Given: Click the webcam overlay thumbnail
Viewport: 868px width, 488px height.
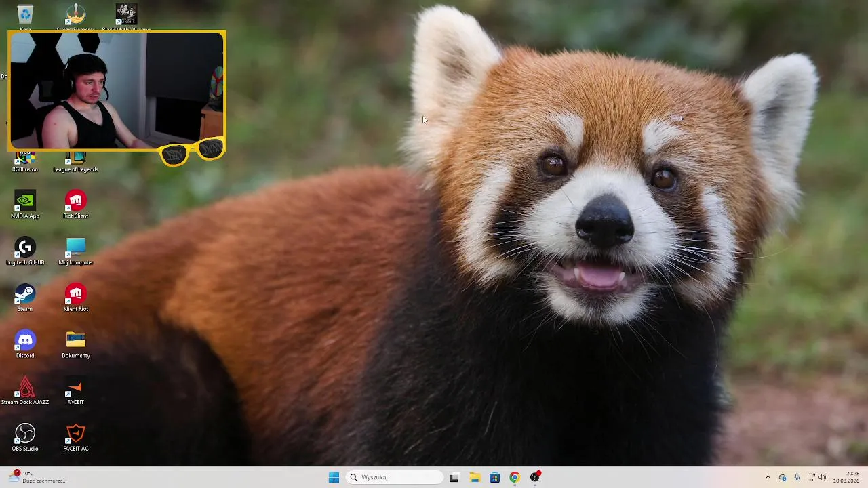Looking at the screenshot, I should coord(117,91).
